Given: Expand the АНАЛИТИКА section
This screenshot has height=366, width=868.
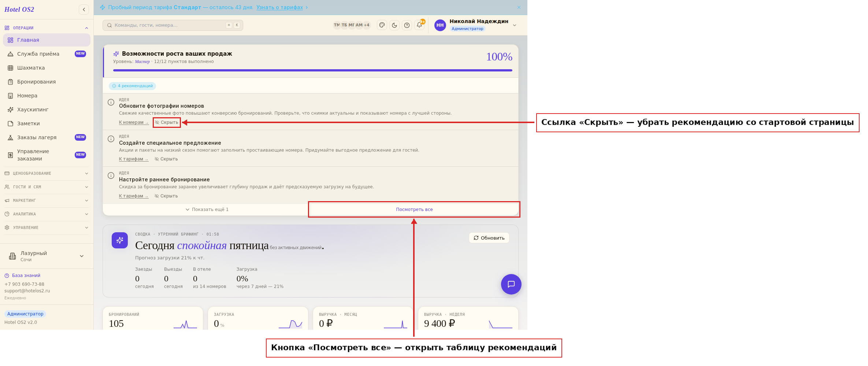Looking at the screenshot, I should (47, 214).
